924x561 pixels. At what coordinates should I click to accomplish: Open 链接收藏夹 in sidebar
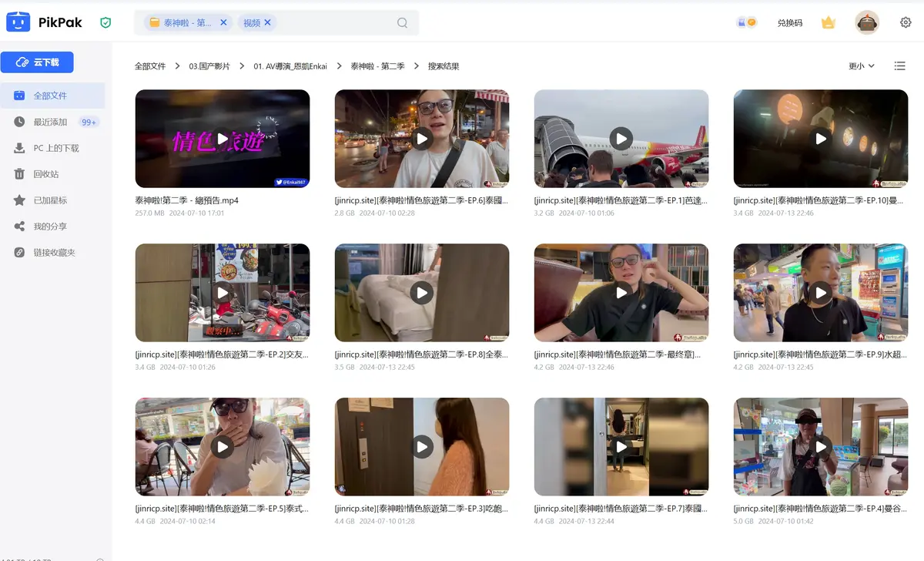pos(52,253)
